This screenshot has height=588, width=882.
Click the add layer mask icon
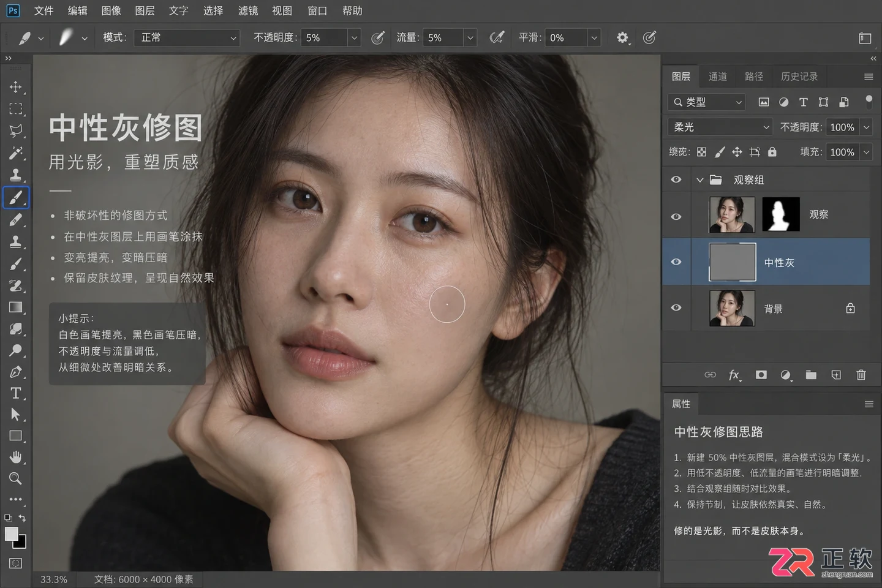pyautogui.click(x=761, y=375)
